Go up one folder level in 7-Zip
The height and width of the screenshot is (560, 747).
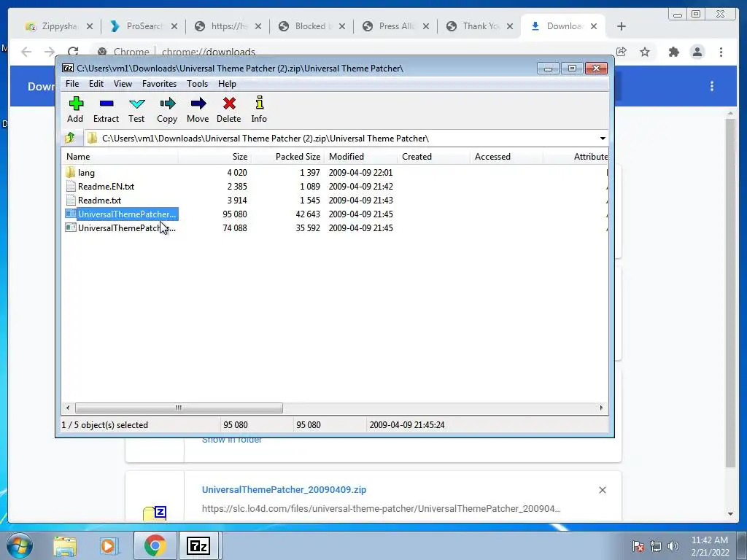click(70, 138)
